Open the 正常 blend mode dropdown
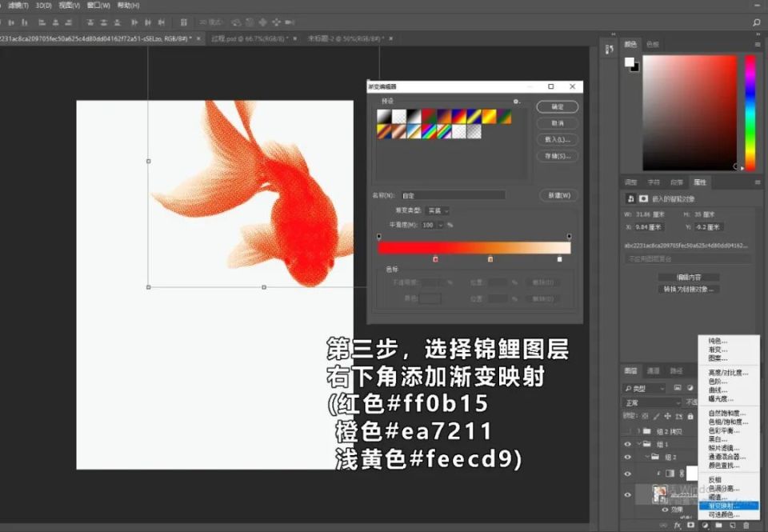 [653, 402]
